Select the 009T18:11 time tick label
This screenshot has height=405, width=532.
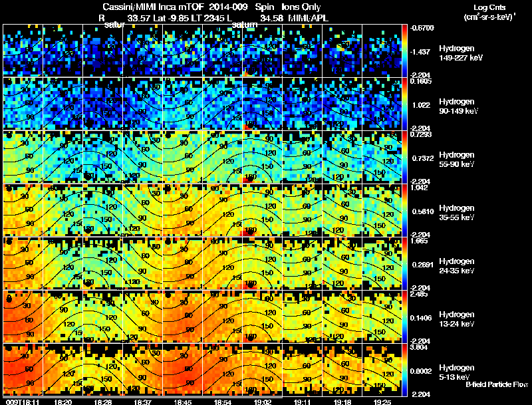(x=23, y=402)
